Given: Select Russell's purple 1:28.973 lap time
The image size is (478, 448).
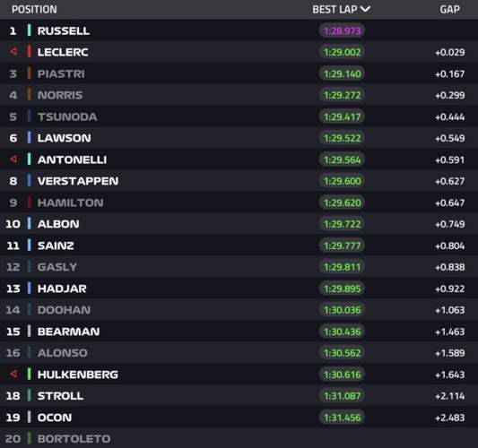Looking at the screenshot, I should (x=342, y=30).
